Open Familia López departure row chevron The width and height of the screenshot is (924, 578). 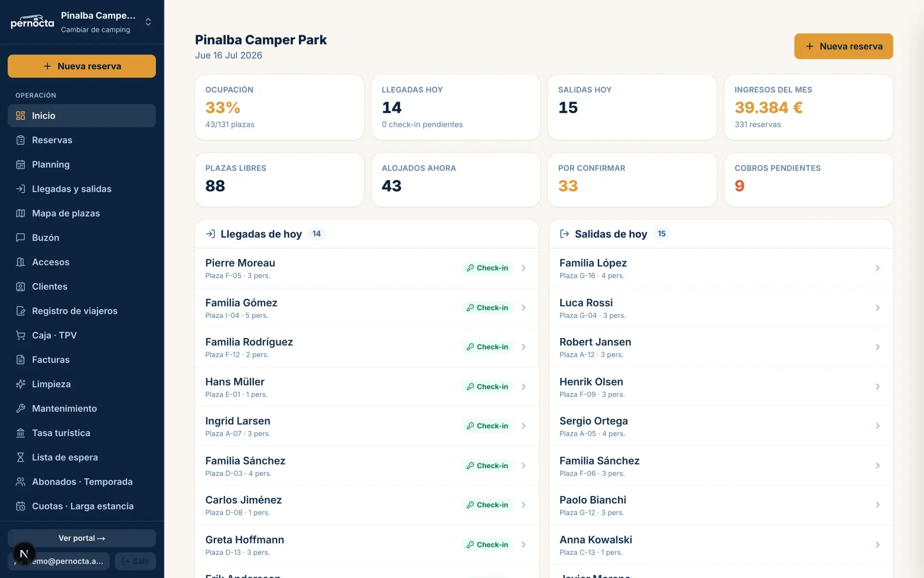coord(877,268)
